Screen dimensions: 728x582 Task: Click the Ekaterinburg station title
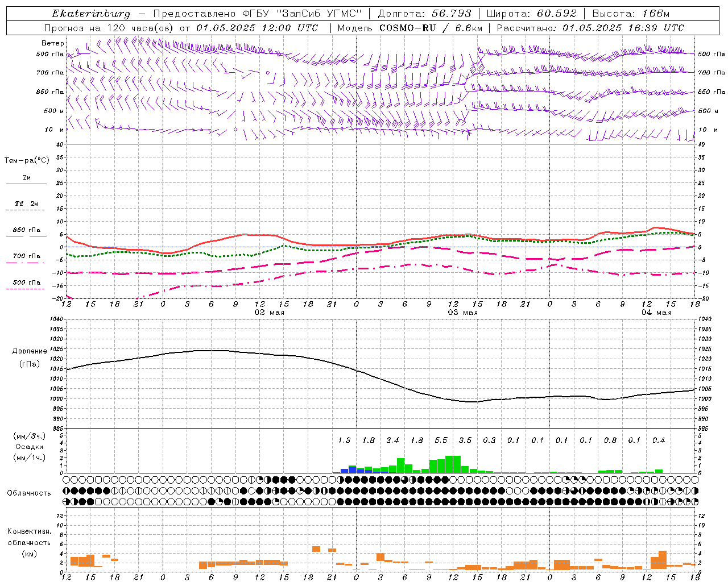point(91,14)
